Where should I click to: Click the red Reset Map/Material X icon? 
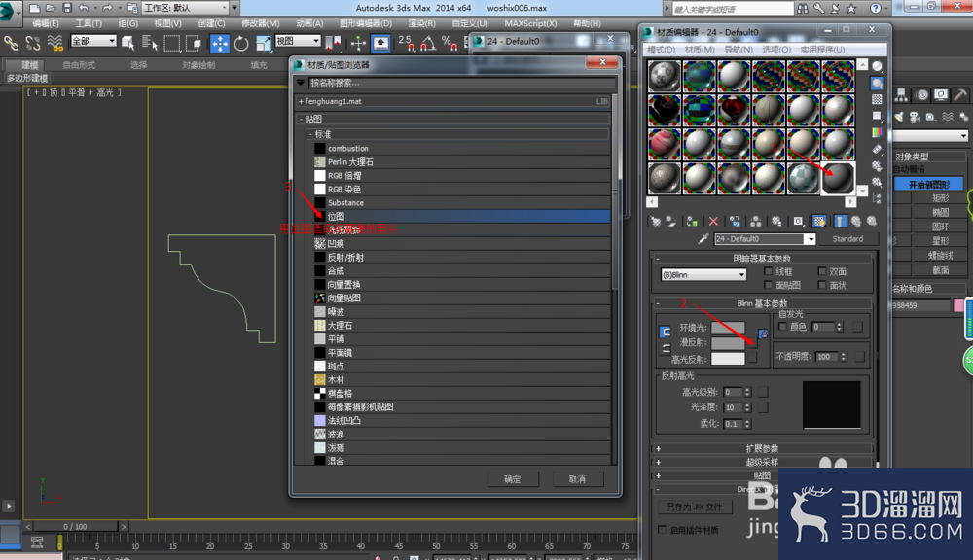(713, 221)
